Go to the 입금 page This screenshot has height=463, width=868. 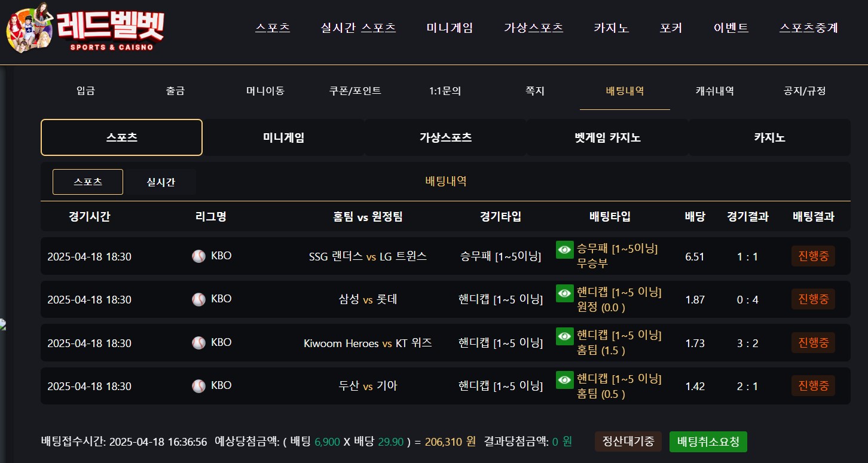tap(85, 91)
